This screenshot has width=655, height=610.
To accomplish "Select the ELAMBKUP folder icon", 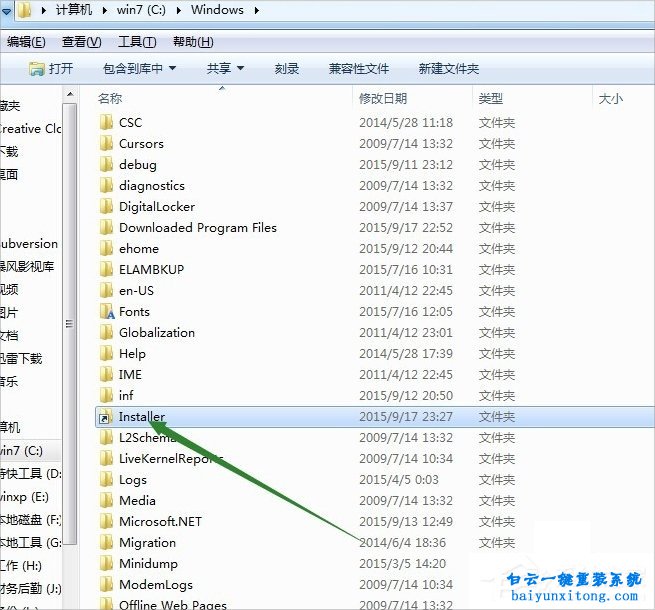I will (x=106, y=269).
